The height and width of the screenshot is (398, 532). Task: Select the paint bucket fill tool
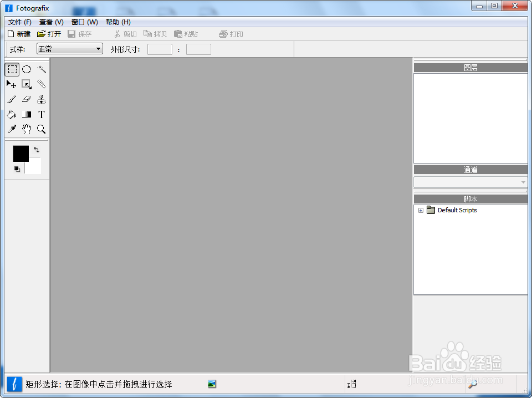12,114
